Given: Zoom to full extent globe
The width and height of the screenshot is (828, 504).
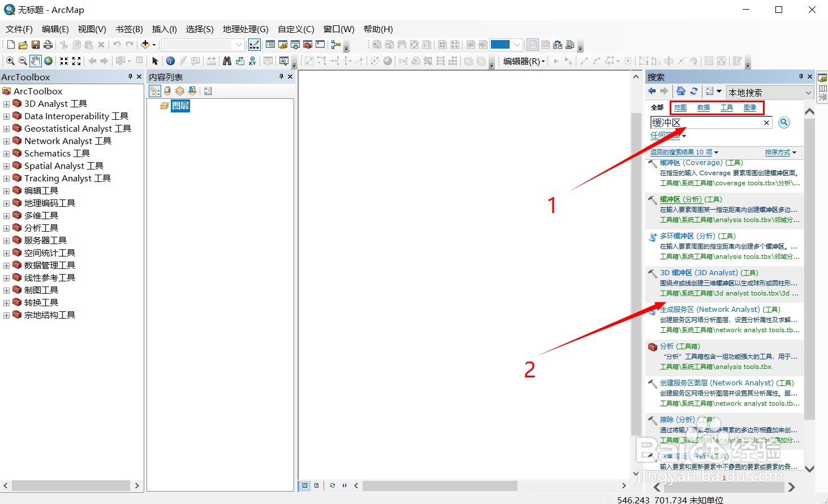Looking at the screenshot, I should tap(49, 61).
